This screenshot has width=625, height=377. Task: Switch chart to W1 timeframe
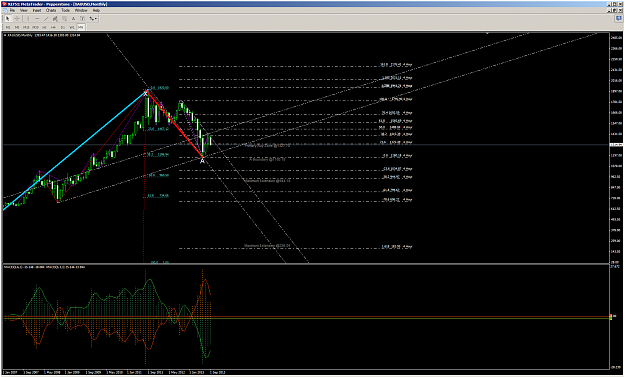pos(71,27)
